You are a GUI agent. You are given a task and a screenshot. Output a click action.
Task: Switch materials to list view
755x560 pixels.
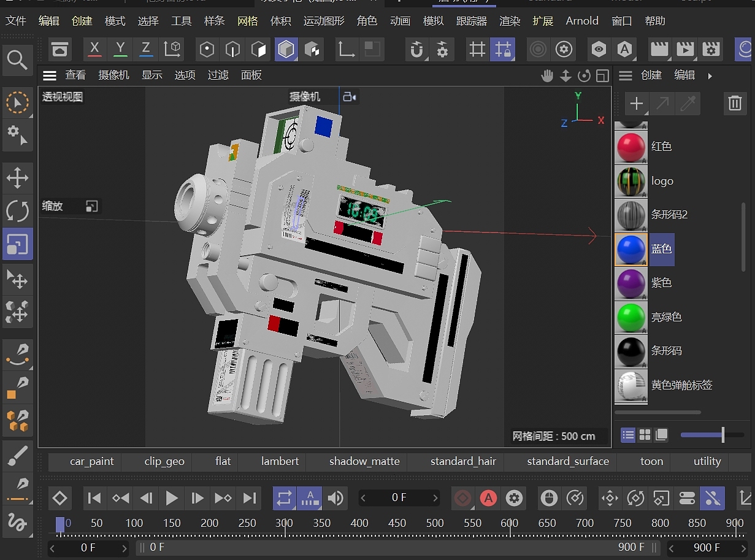[628, 435]
